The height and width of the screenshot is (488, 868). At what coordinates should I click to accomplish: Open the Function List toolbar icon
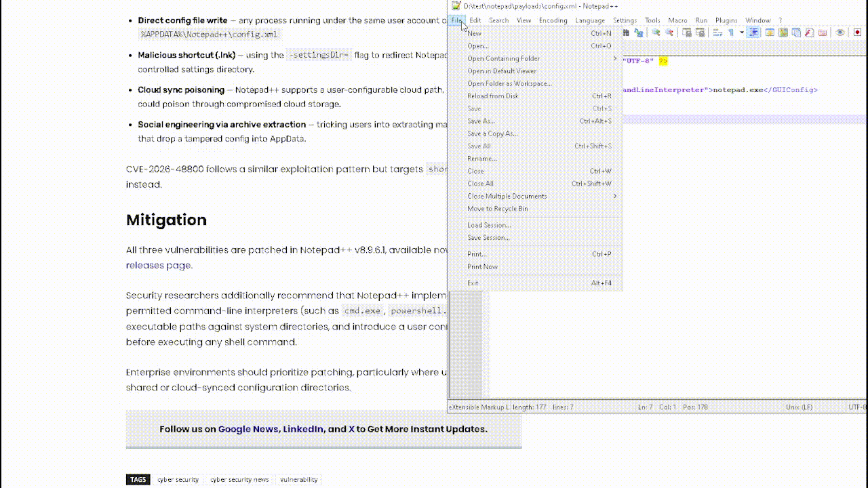pos(809,33)
